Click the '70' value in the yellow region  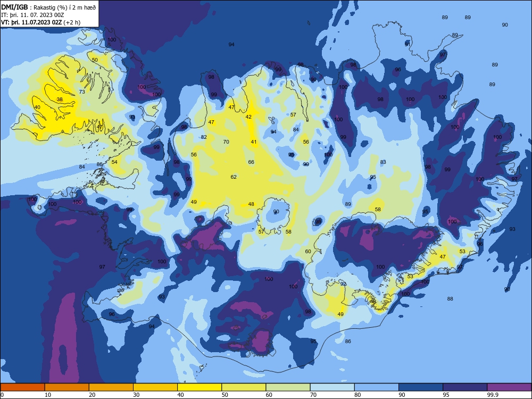pyautogui.click(x=226, y=142)
